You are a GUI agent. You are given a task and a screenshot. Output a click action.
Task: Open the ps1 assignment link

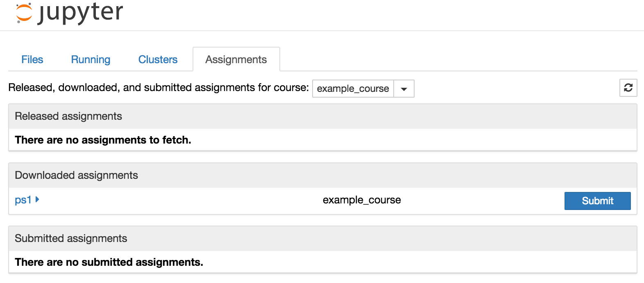(23, 200)
